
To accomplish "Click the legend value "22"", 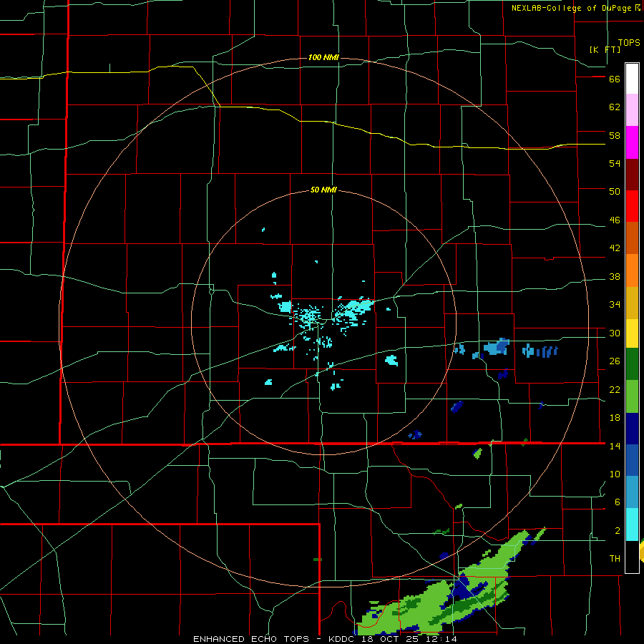I will pos(615,390).
